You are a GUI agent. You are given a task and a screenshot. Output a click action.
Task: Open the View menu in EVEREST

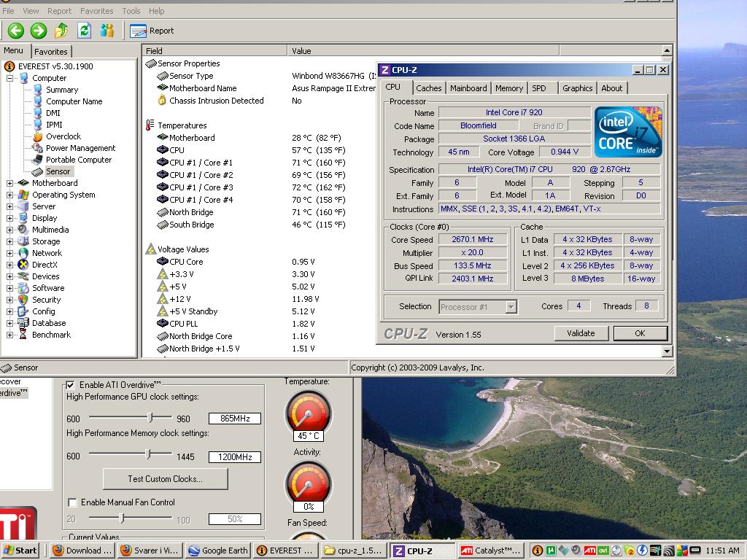[x=31, y=10]
